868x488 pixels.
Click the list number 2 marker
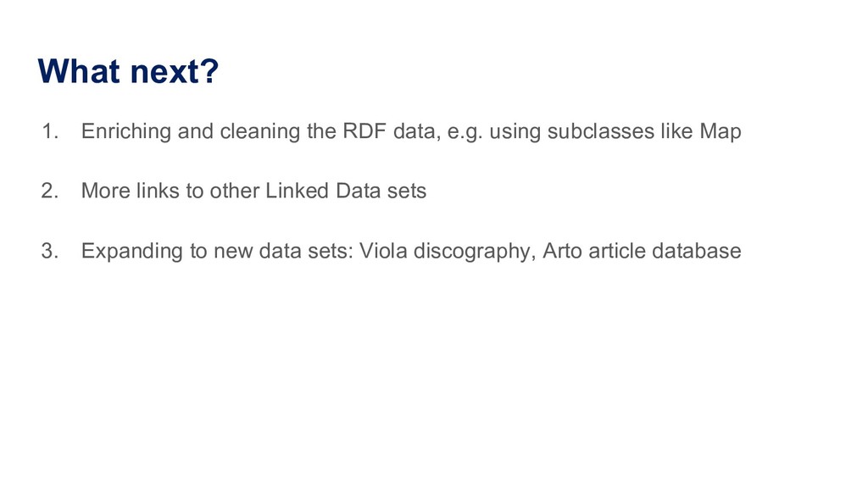(x=49, y=191)
